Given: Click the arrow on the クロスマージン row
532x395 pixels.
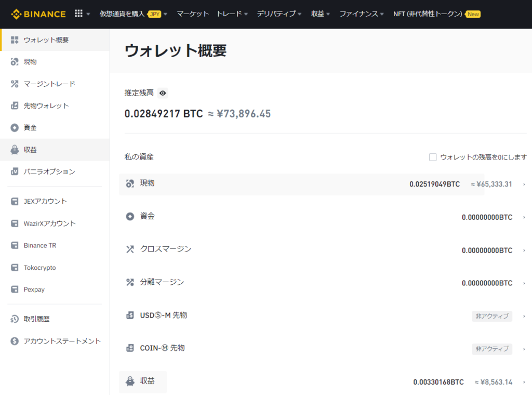Looking at the screenshot, I should (x=524, y=251).
